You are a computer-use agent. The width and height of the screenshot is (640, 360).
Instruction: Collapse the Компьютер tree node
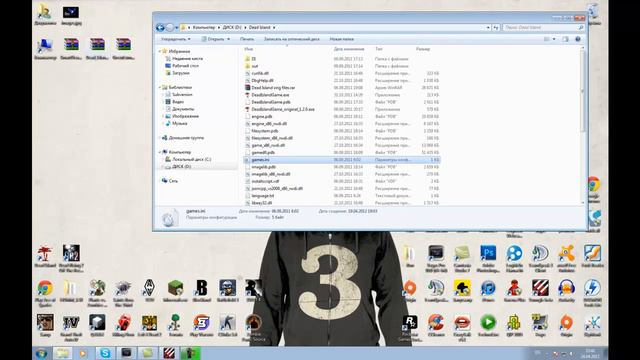160,152
